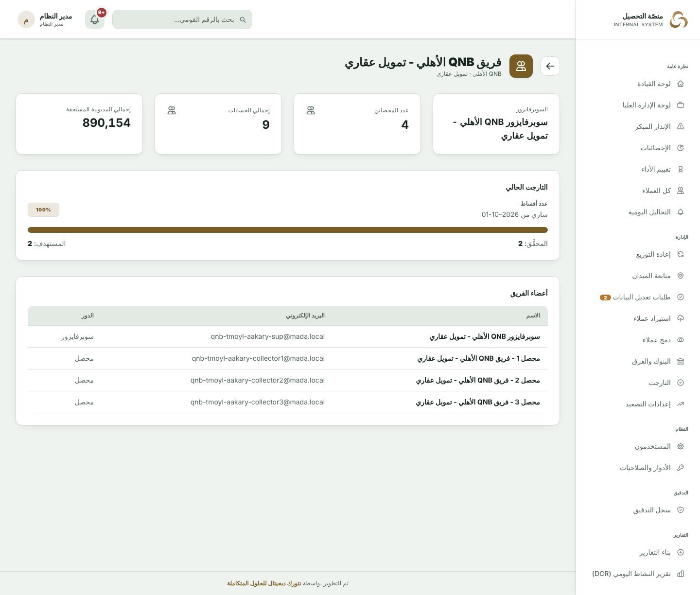
Task: Click the back arrow button
Action: [x=550, y=66]
